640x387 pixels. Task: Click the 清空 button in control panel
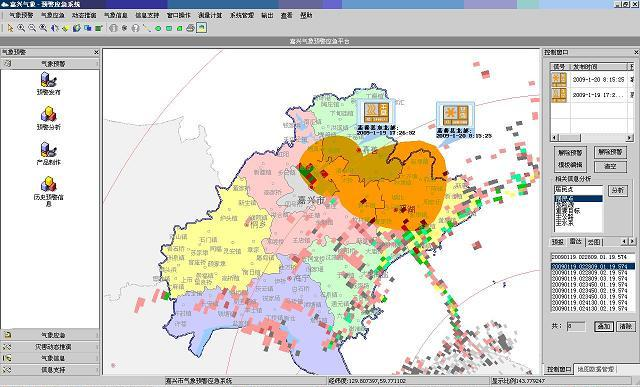(610, 166)
